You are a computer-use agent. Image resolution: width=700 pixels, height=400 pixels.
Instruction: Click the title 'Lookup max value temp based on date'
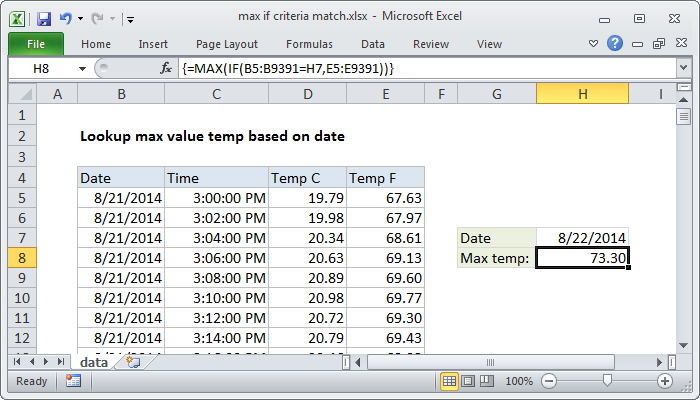(212, 136)
